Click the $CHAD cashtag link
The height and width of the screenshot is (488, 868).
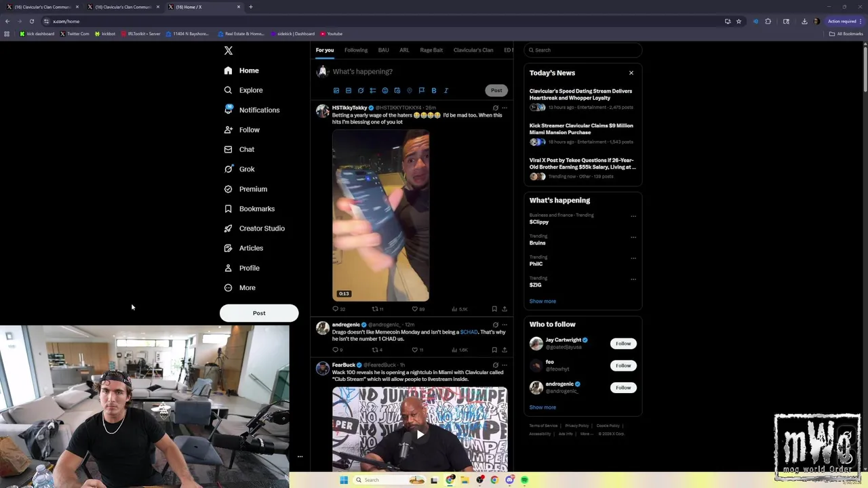click(x=469, y=332)
